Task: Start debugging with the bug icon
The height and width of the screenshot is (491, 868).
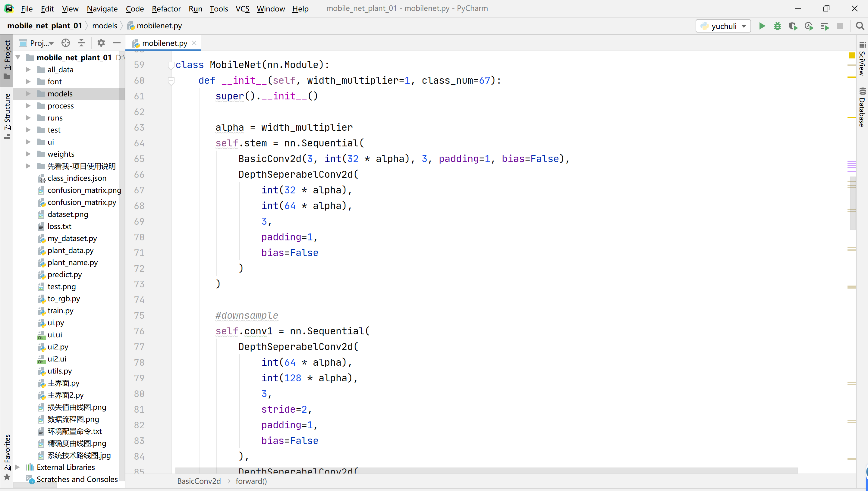Action: (x=777, y=26)
